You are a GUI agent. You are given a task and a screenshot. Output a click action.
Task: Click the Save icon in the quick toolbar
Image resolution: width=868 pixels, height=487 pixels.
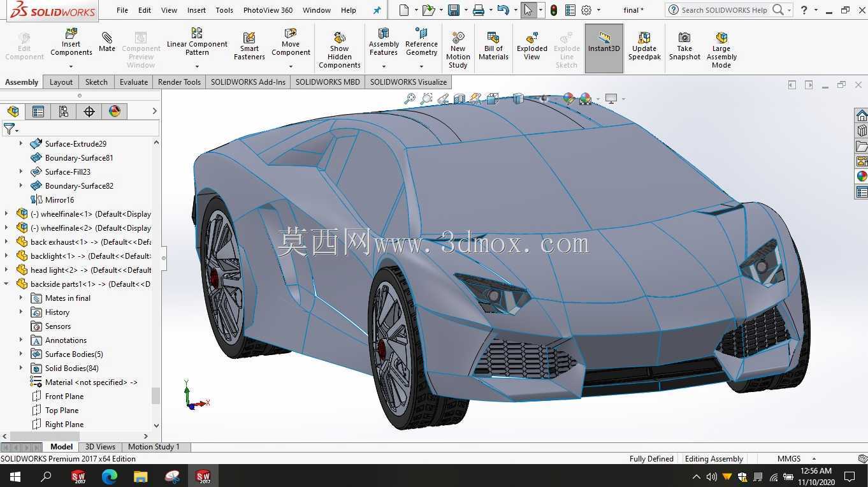(x=454, y=10)
